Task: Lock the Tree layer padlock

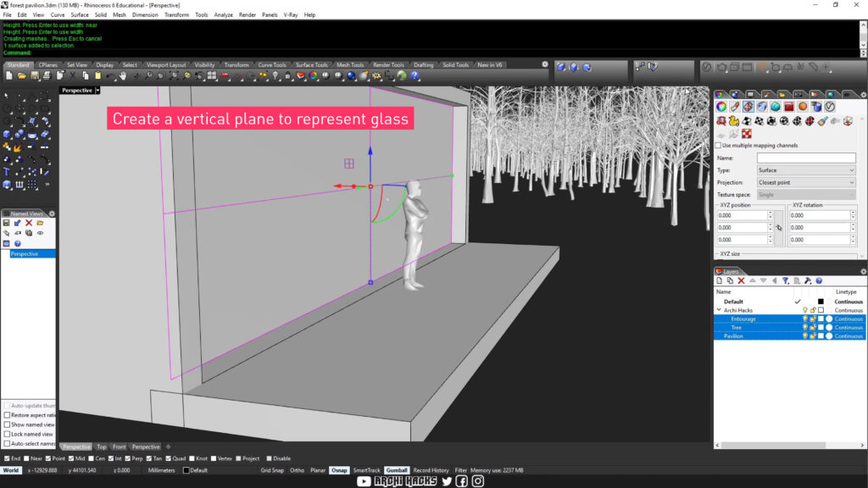Action: (x=814, y=328)
